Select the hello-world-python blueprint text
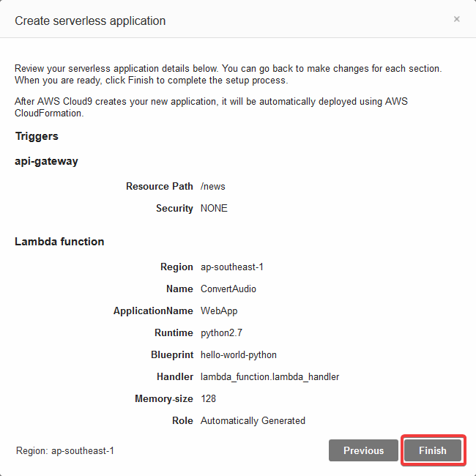The image size is (476, 476). (x=239, y=355)
